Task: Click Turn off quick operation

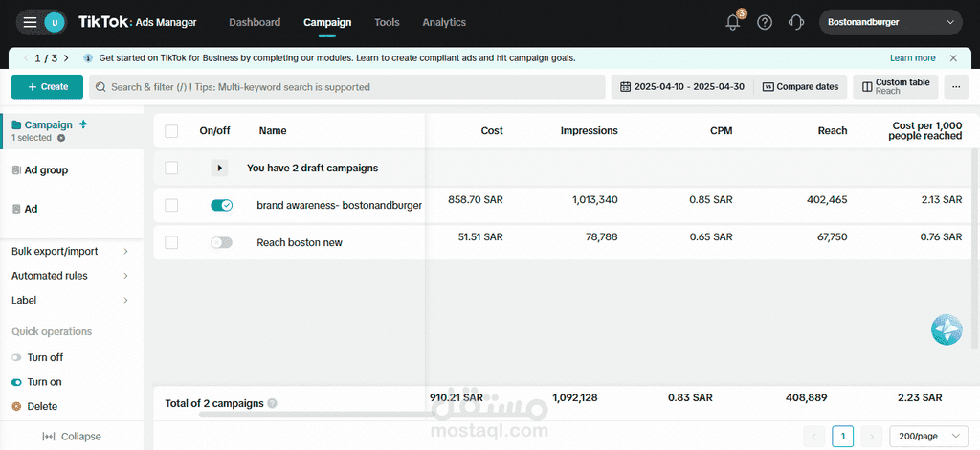Action: [37, 357]
